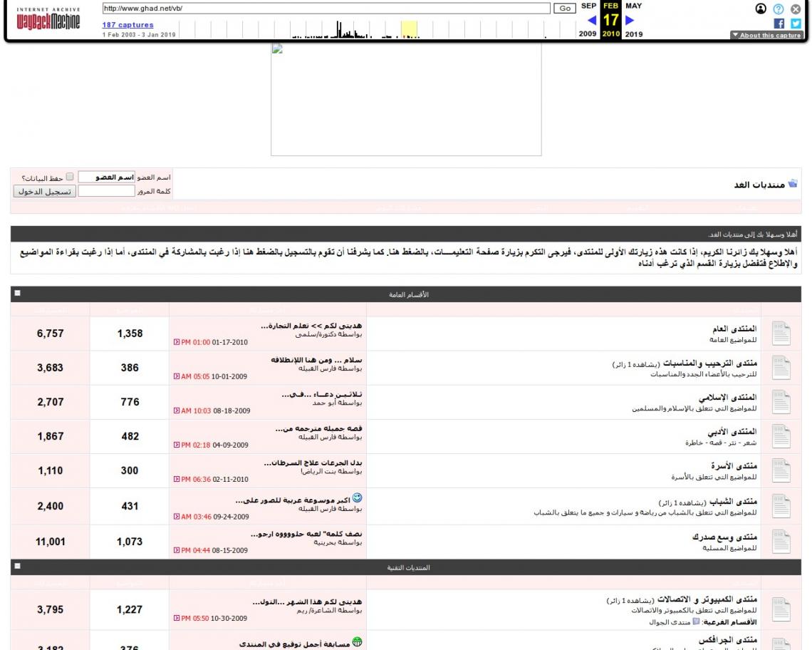The width and height of the screenshot is (812, 650).
Task: Click the last-post arrow beside 08-18-2009
Action: click(177, 411)
